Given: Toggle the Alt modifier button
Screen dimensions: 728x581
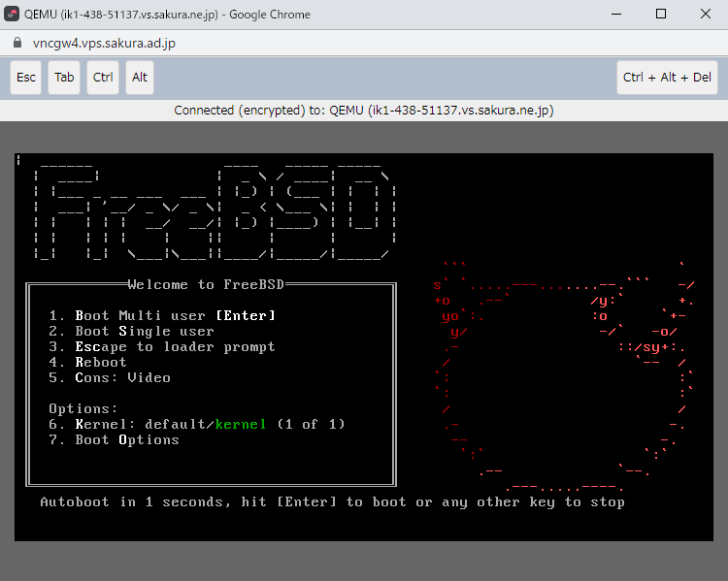Looking at the screenshot, I should pyautogui.click(x=140, y=78).
